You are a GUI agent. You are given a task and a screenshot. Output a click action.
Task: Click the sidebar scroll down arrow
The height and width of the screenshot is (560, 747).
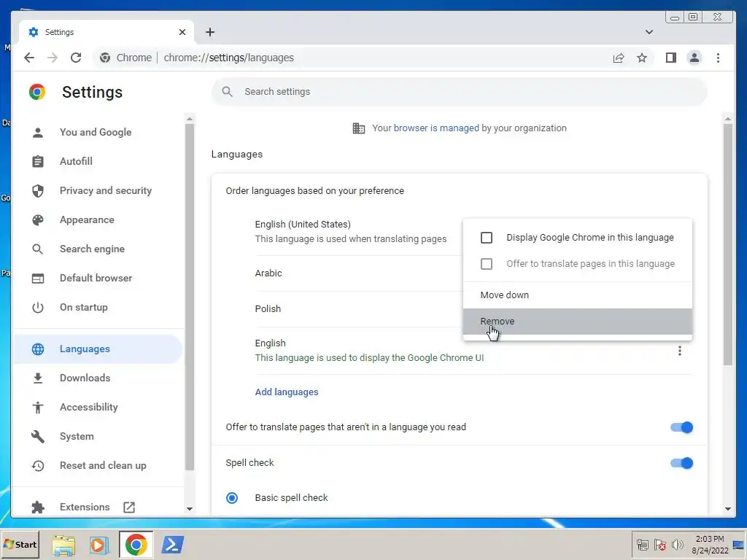(x=190, y=508)
